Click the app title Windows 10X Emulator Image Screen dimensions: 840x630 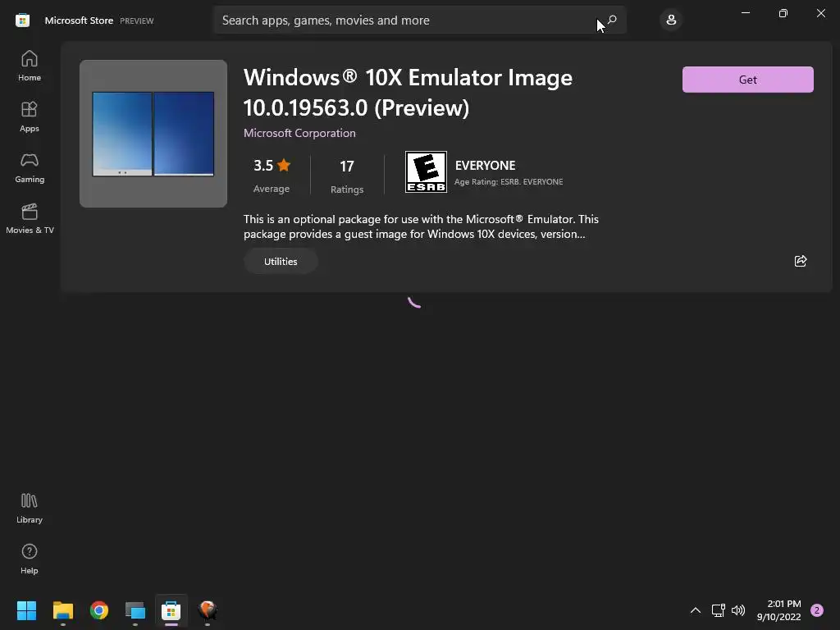click(408, 93)
